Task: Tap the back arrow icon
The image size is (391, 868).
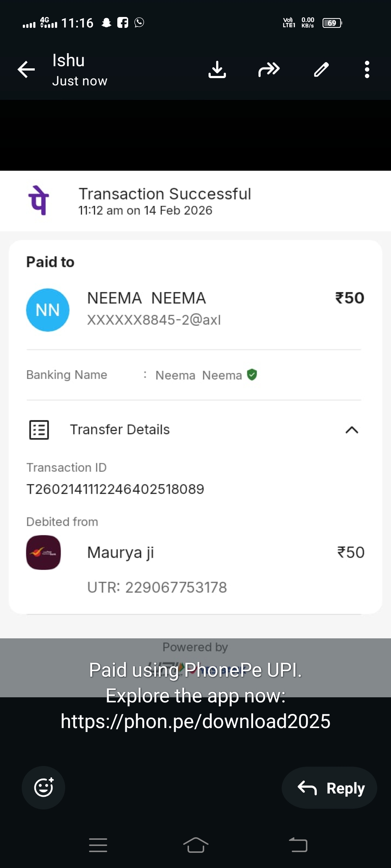Action: pos(26,69)
